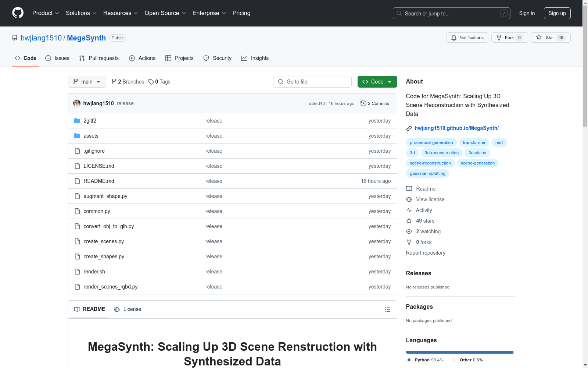Viewport: 588px width, 368px height.
Task: Expand the Solutions menu
Action: 81,13
